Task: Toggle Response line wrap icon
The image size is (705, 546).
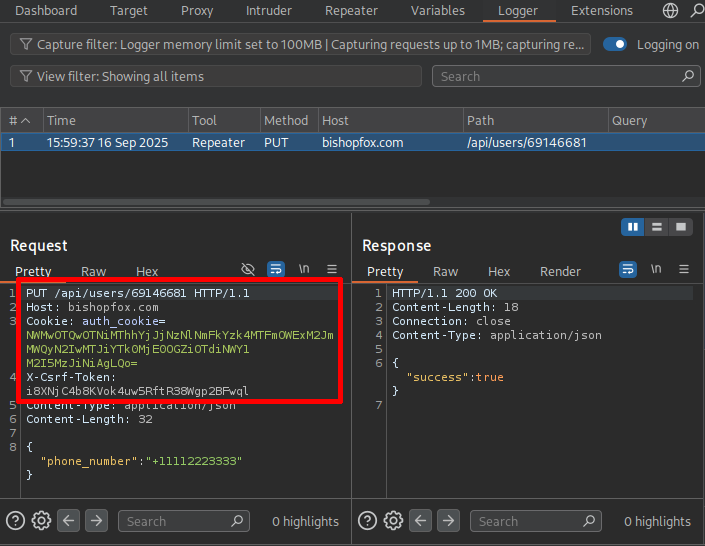Action: [628, 270]
